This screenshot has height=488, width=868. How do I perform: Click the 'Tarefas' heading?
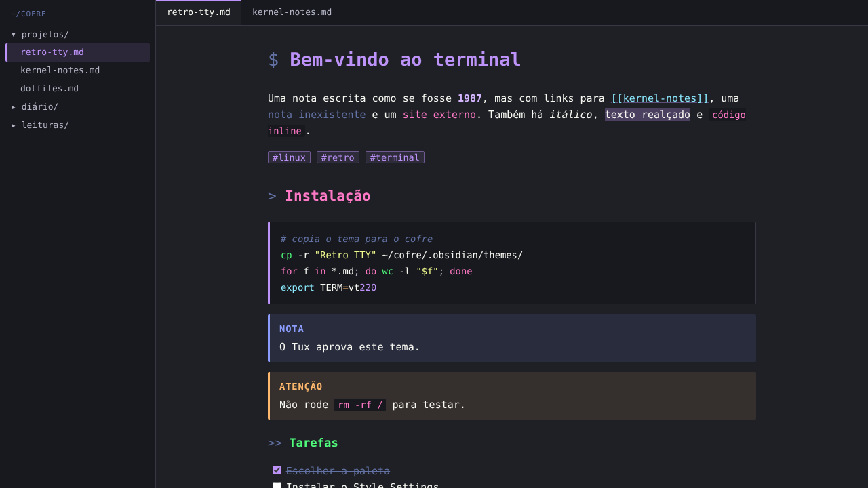coord(313,443)
